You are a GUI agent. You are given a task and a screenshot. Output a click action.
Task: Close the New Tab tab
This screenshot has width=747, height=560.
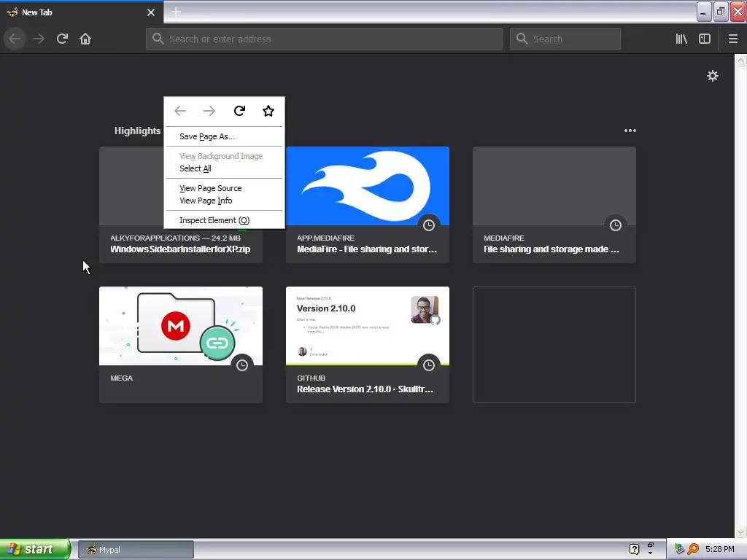[151, 12]
